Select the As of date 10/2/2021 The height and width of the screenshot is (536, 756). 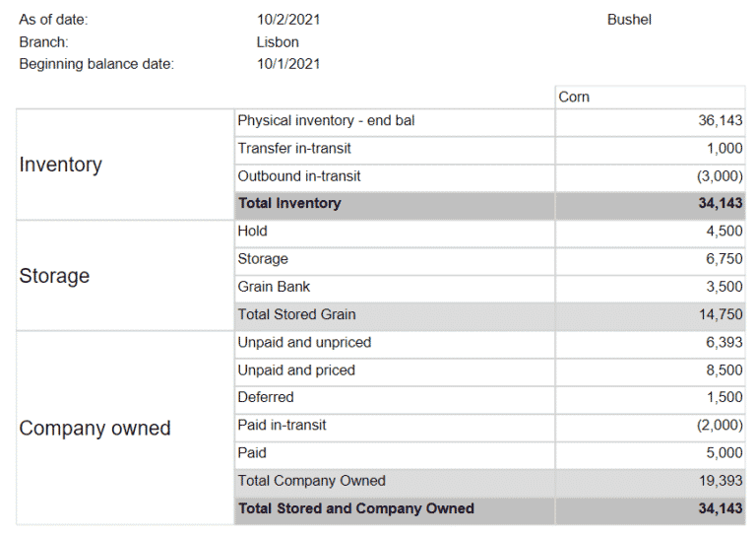pos(287,20)
